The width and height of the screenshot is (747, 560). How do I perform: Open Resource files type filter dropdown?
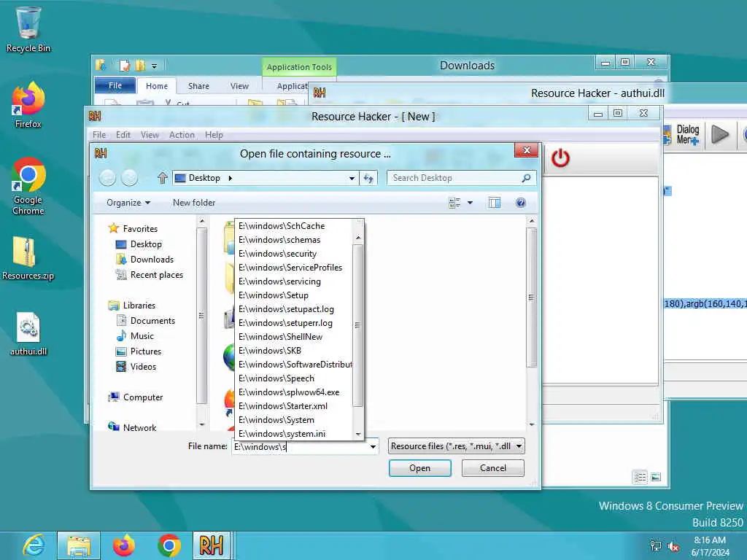[x=457, y=446]
